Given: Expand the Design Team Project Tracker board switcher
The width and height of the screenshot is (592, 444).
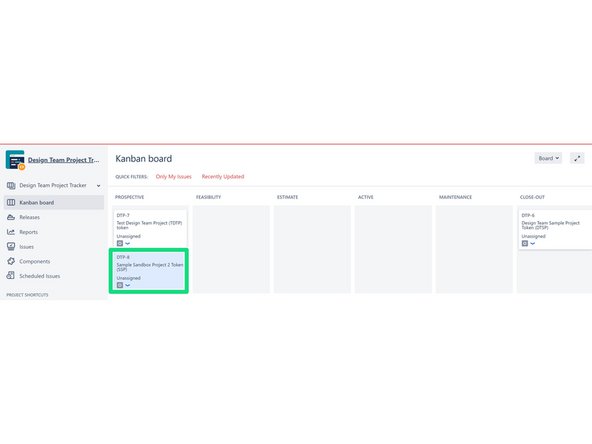Looking at the screenshot, I should 99,185.
